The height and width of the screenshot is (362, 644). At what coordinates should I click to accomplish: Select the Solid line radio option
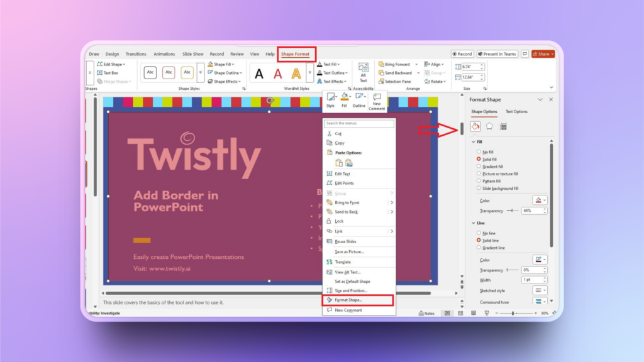[479, 240]
